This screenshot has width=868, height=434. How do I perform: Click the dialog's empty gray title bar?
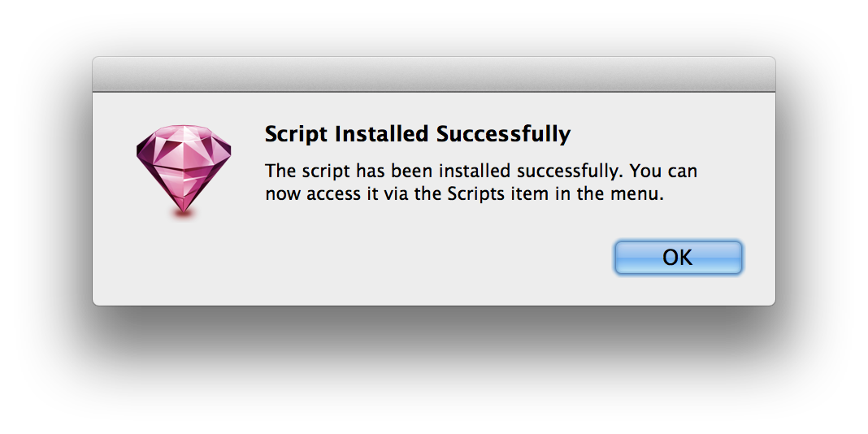[433, 74]
